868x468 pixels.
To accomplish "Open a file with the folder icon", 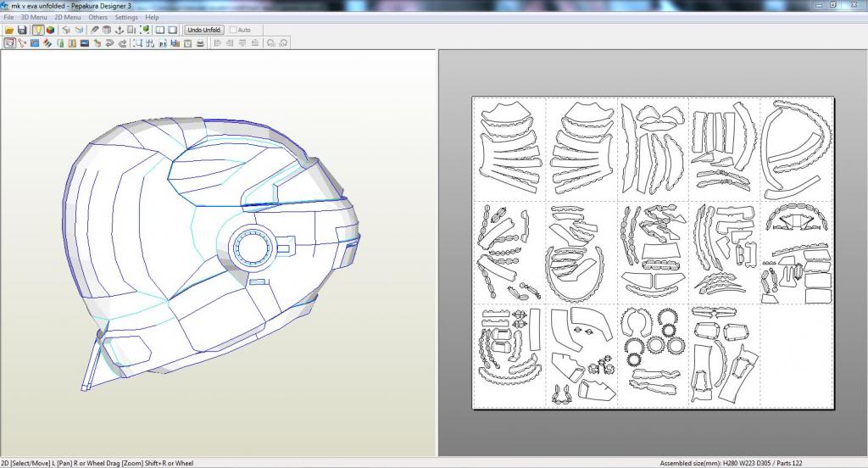I will tap(9, 30).
